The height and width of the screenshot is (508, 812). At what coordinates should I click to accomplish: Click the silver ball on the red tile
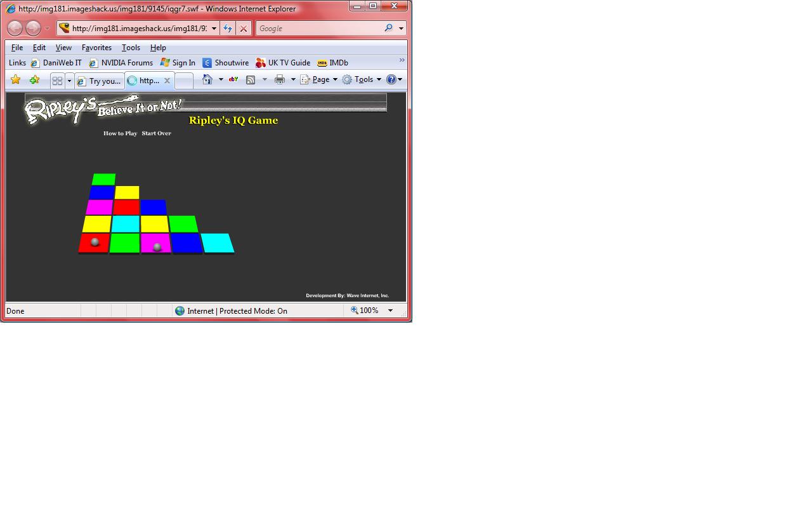coord(95,242)
